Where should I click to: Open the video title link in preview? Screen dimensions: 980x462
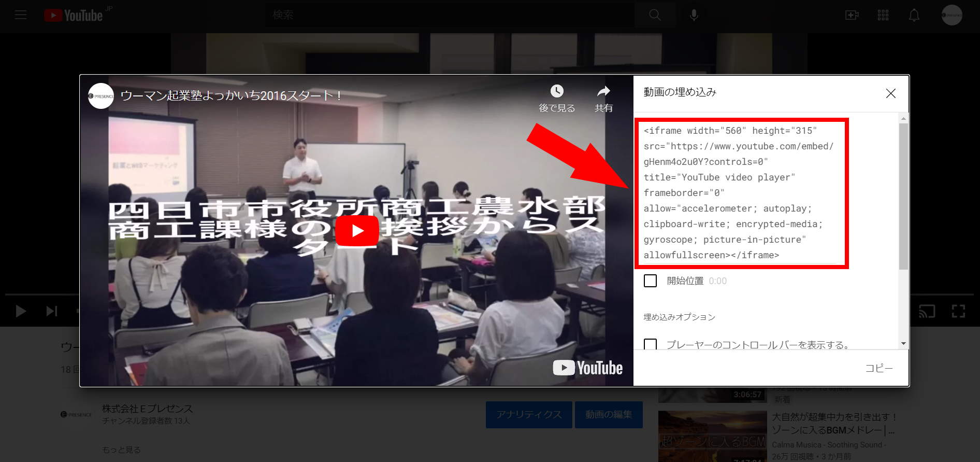231,96
